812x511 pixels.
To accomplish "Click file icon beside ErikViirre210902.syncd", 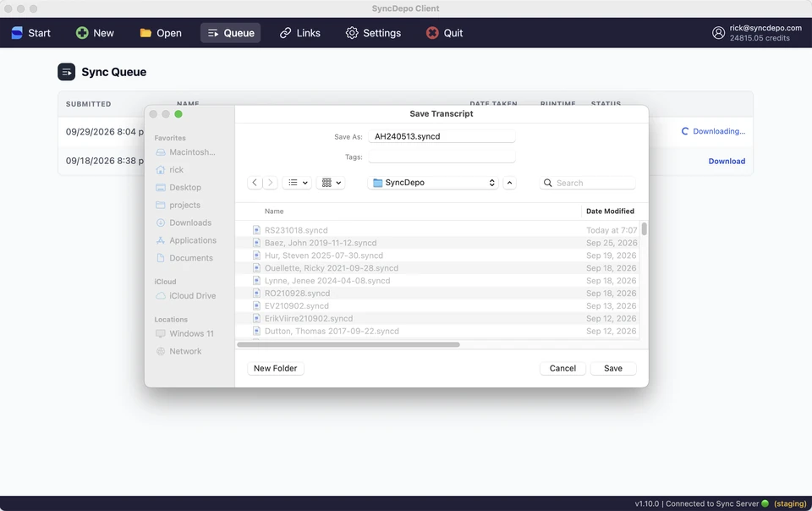I will (x=256, y=318).
